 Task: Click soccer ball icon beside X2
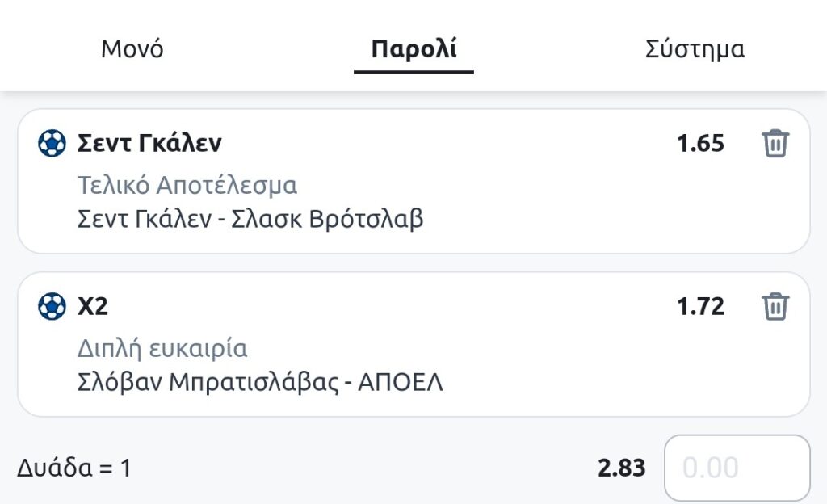[52, 307]
